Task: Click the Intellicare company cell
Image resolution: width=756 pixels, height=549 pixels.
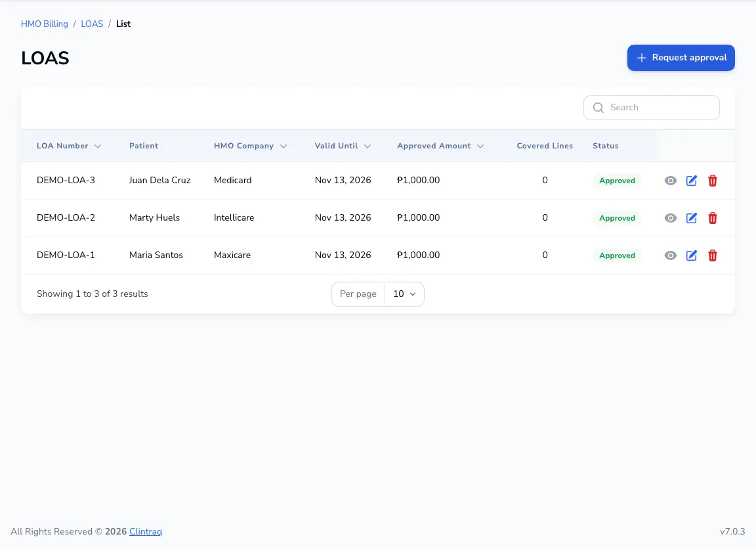Action: 234,217
